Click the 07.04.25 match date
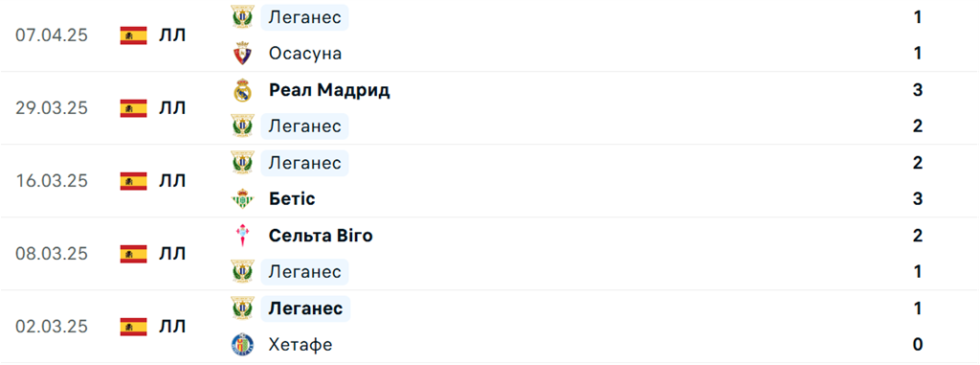The image size is (980, 365). point(52,35)
